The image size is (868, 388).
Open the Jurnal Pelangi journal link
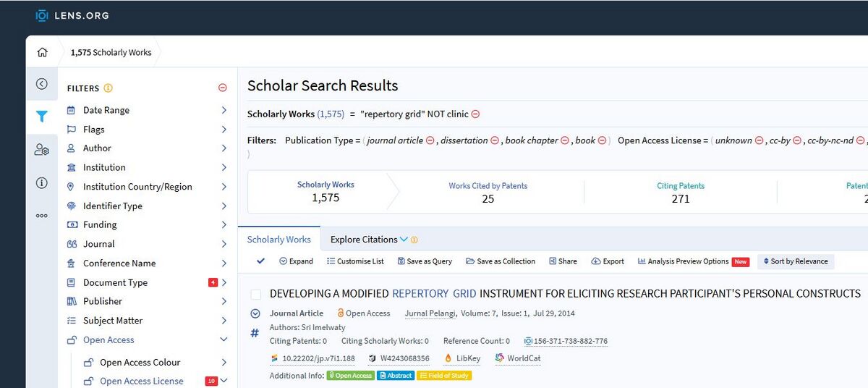point(430,313)
